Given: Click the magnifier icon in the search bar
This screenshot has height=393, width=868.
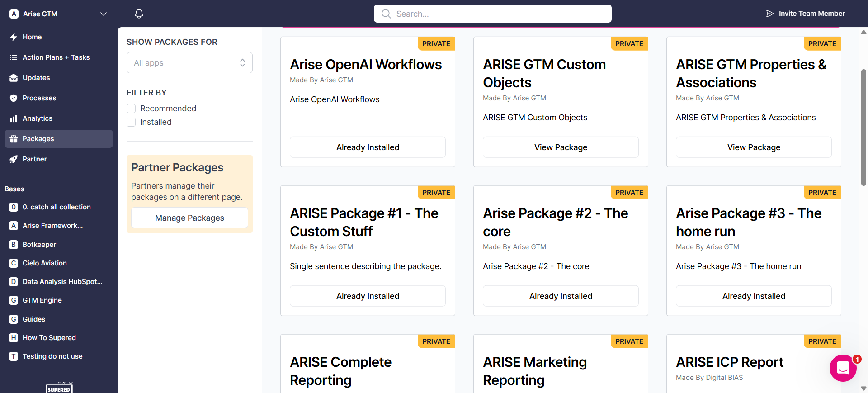Looking at the screenshot, I should click(386, 14).
